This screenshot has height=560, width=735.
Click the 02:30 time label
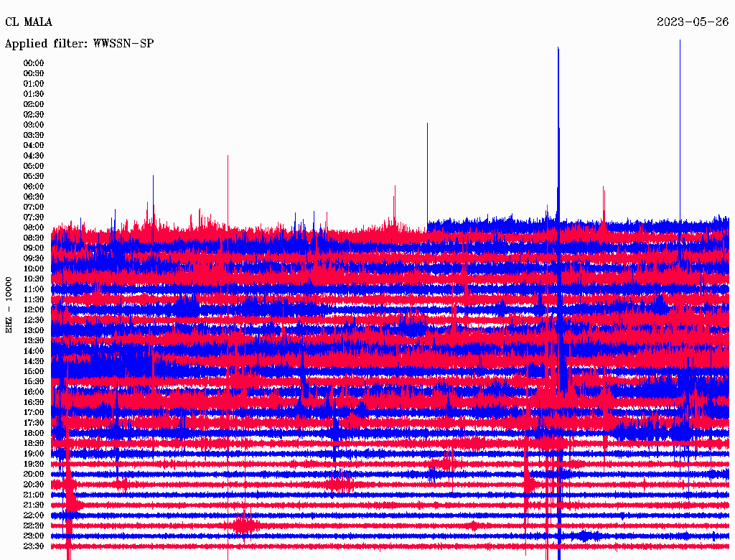[34, 114]
